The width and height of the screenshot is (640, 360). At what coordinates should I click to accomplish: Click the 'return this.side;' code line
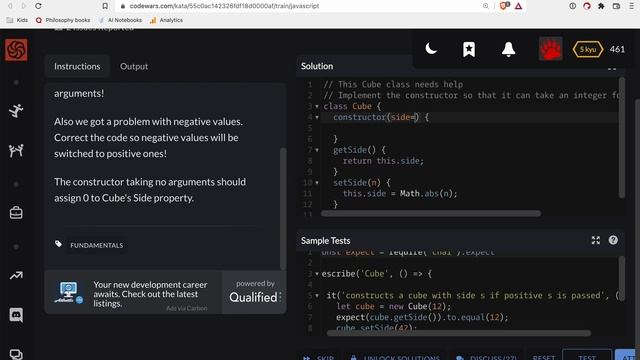click(x=383, y=161)
